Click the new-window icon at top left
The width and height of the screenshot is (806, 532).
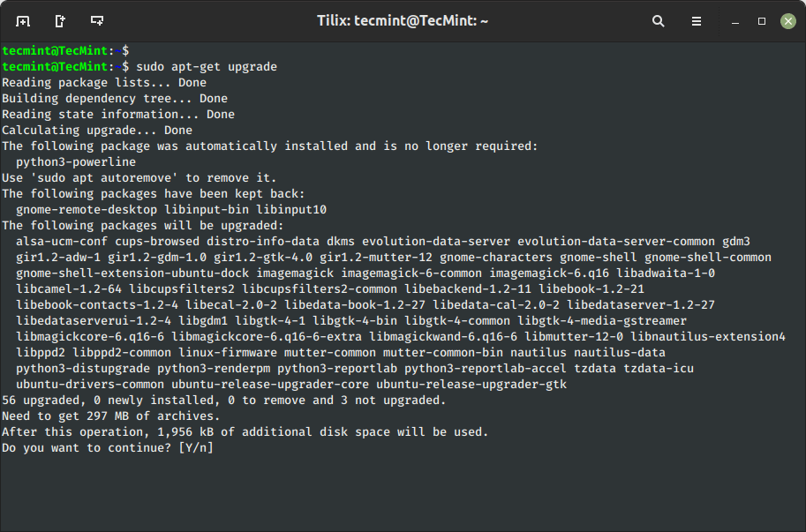(x=22, y=20)
